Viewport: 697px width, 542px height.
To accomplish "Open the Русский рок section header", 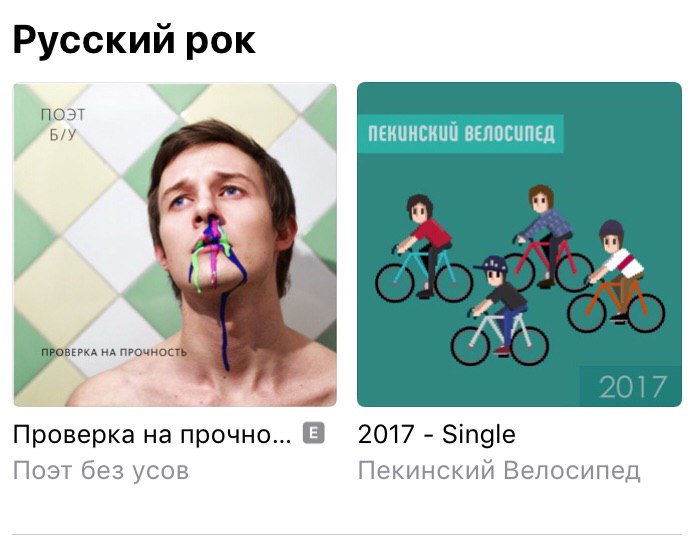I will click(x=134, y=41).
